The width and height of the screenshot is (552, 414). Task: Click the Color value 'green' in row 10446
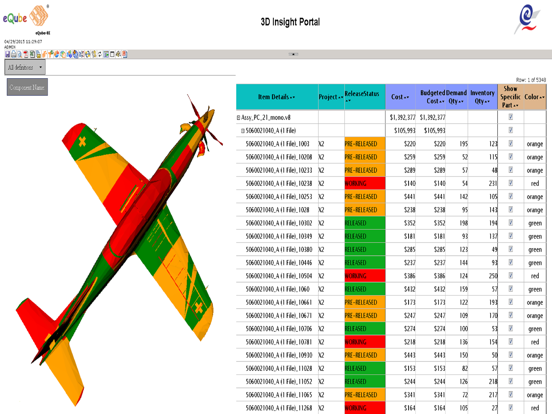[x=535, y=263]
